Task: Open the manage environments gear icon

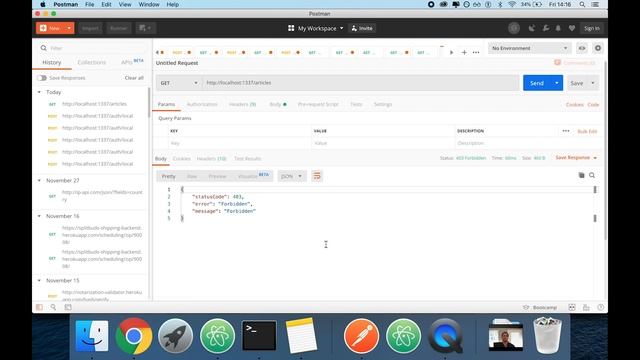Action: [x=598, y=48]
